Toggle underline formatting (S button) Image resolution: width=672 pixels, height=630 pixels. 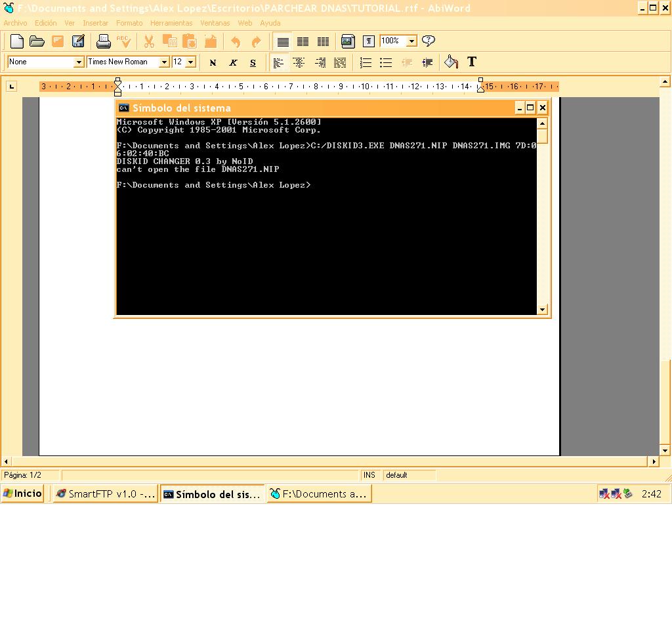pos(253,62)
